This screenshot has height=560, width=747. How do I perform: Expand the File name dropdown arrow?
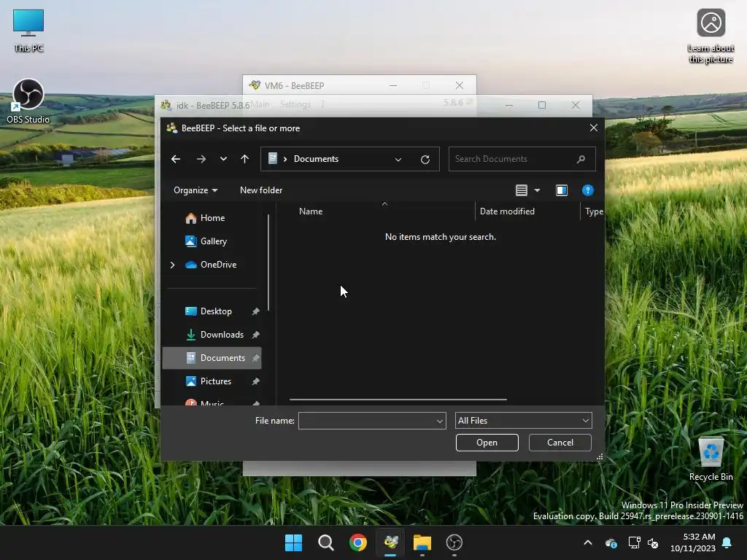[440, 421]
